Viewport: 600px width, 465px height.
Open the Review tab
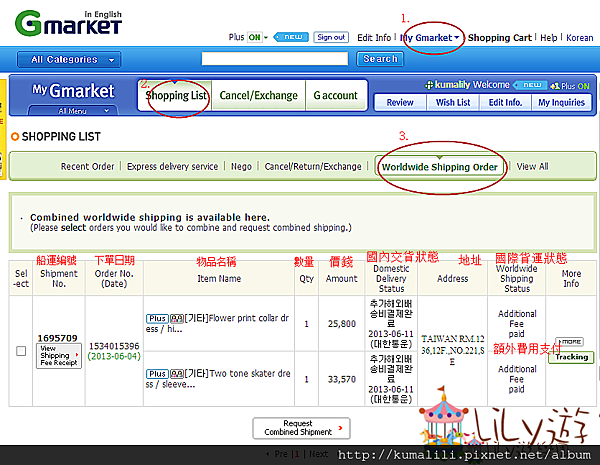point(400,102)
